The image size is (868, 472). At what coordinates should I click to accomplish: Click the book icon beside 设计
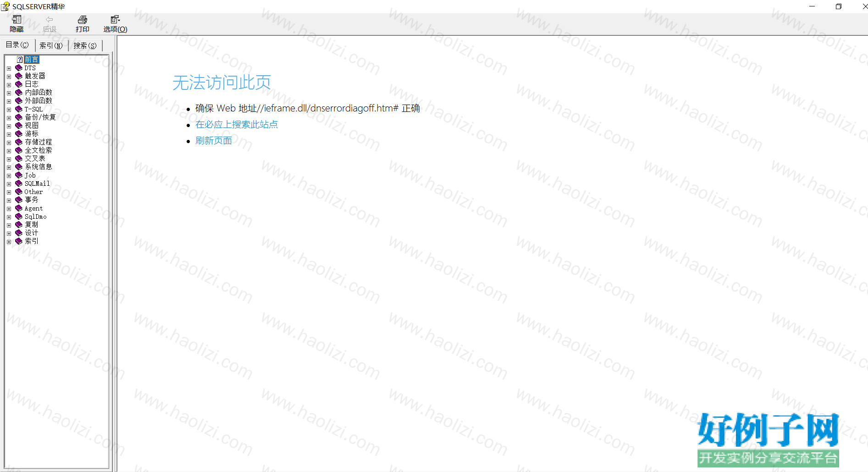(x=19, y=233)
